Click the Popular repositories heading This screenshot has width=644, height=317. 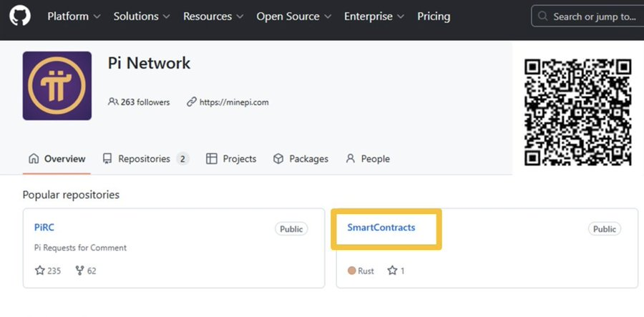(71, 195)
